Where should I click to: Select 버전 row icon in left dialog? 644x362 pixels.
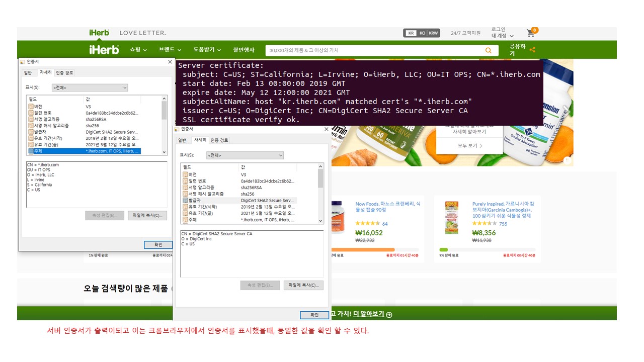pyautogui.click(x=31, y=107)
